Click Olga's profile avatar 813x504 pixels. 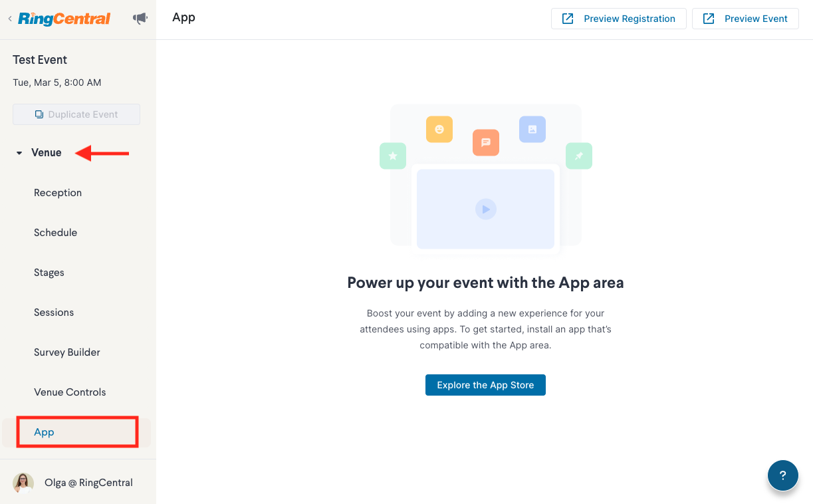[x=23, y=483]
